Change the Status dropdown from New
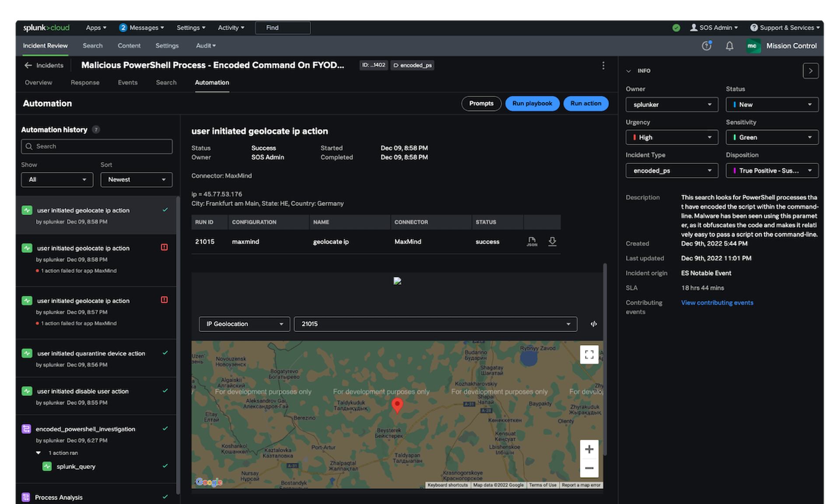Viewport: 840px width, 504px height. click(772, 105)
